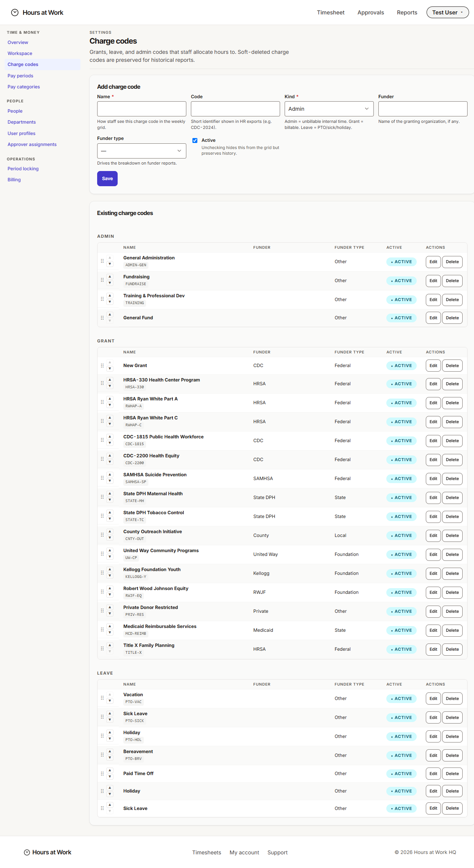This screenshot has width=474, height=868.
Task: Open Period locking under Operations
Action: coord(23,169)
